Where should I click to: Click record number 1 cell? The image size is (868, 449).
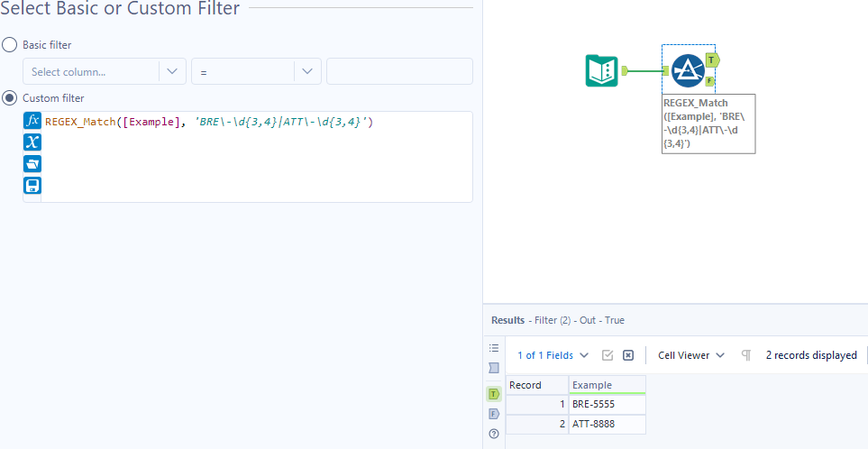pyautogui.click(x=537, y=404)
